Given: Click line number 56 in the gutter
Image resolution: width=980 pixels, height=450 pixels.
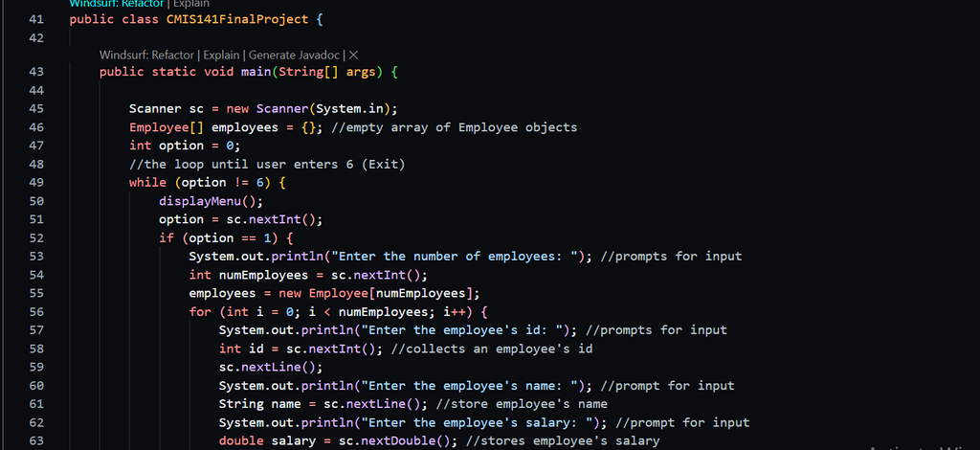Looking at the screenshot, I should coord(36,311).
